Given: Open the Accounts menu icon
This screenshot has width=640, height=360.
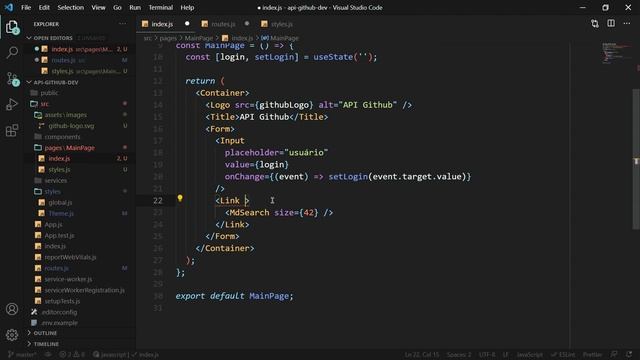Looking at the screenshot, I should point(12,309).
